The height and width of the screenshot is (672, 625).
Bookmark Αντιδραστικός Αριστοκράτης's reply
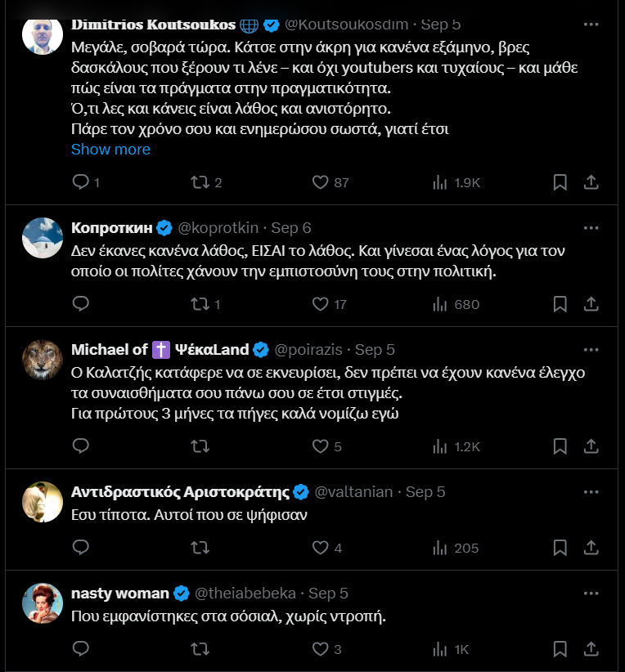(x=560, y=548)
